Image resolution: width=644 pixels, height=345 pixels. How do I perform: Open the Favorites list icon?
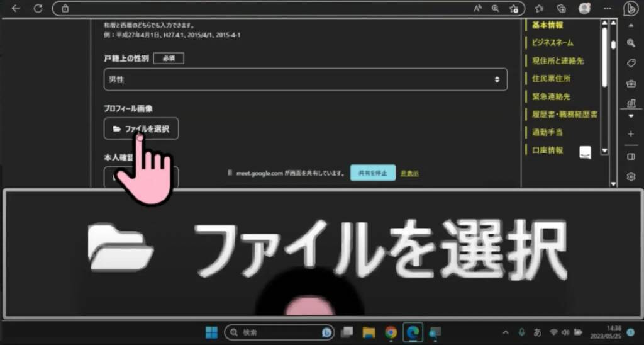pyautogui.click(x=539, y=8)
